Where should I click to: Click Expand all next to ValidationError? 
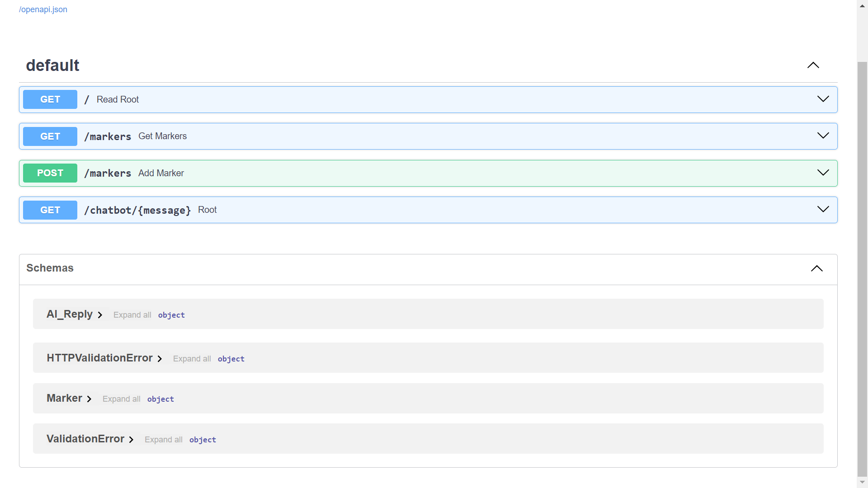pyautogui.click(x=163, y=440)
